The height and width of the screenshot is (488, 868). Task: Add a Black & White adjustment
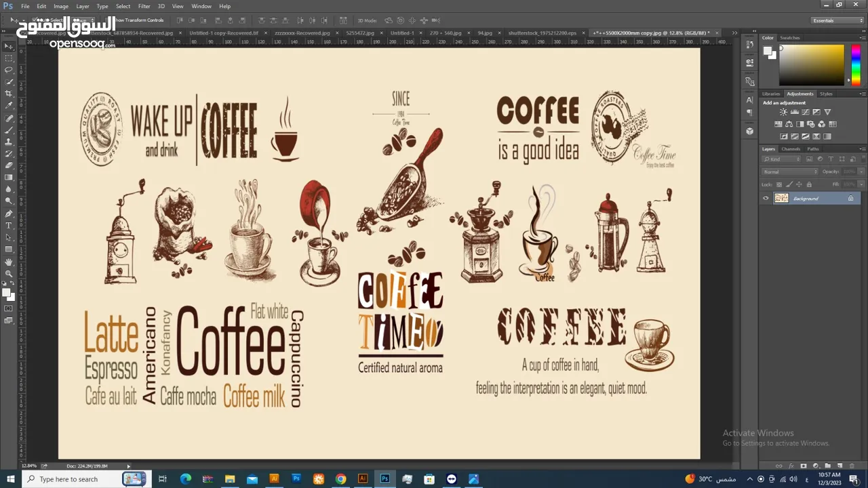(x=800, y=124)
